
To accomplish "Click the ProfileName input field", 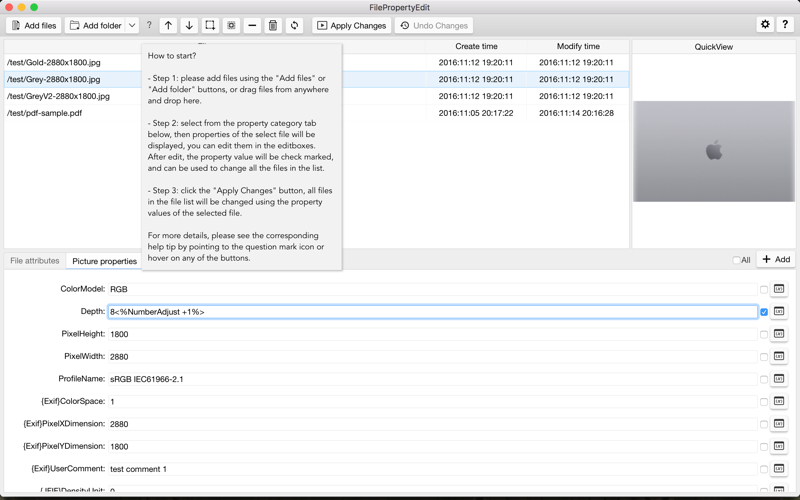I will 432,379.
